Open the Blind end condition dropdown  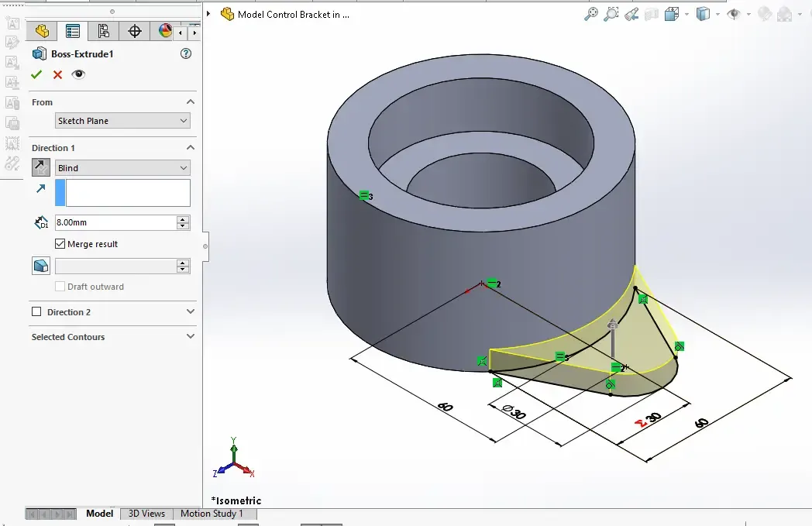click(x=122, y=168)
